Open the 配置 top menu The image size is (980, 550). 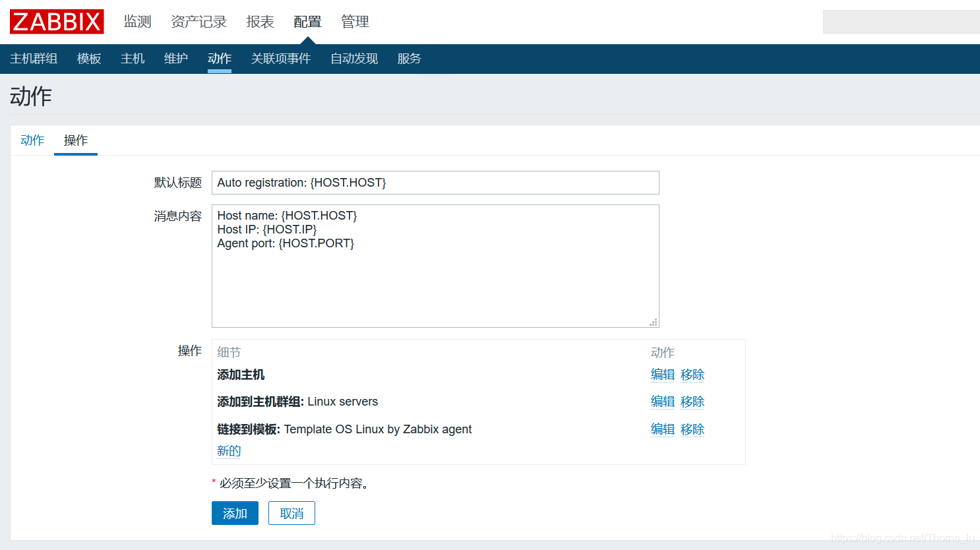(x=307, y=22)
